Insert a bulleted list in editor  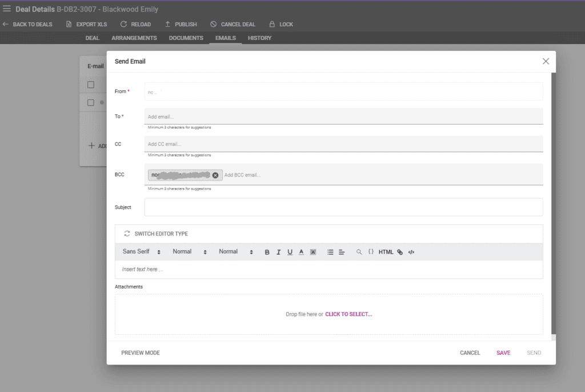pyautogui.click(x=330, y=252)
